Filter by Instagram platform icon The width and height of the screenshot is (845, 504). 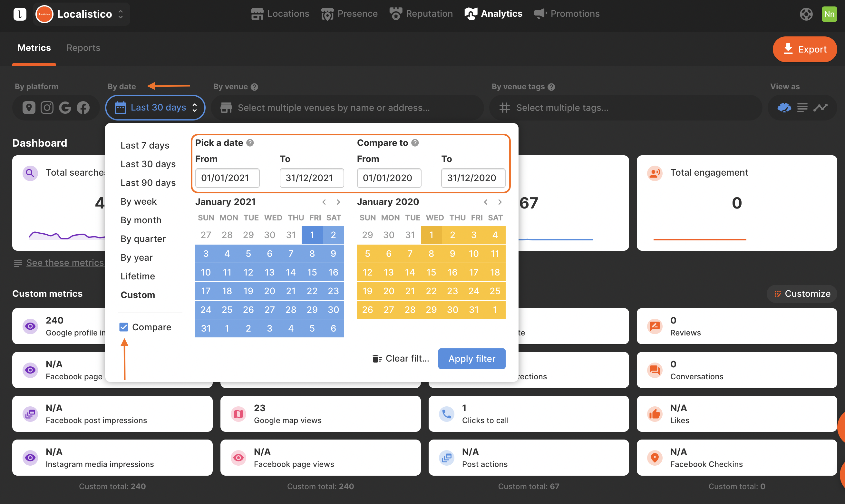tap(47, 108)
